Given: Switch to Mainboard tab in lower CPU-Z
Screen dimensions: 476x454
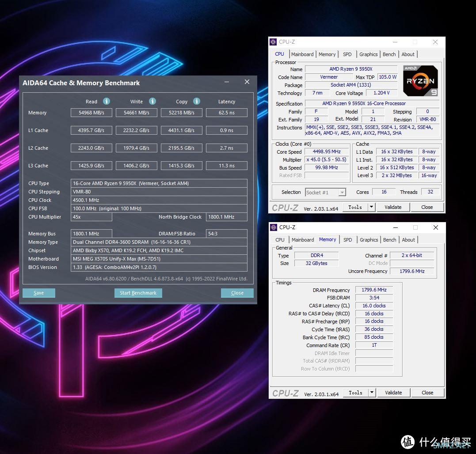Looking at the screenshot, I should [x=303, y=239].
